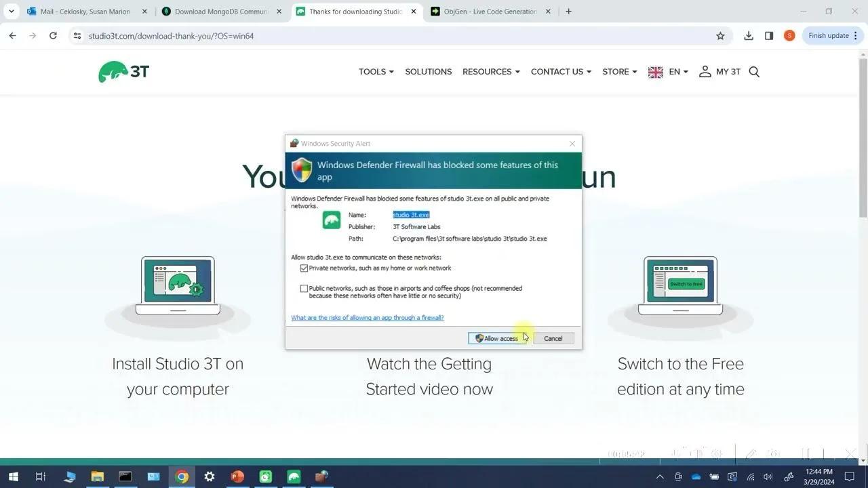Click the Finish update button
The width and height of the screenshot is (868, 488).
point(832,36)
